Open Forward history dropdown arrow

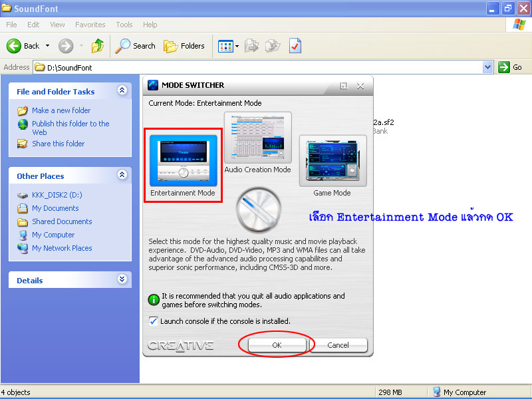coord(81,46)
